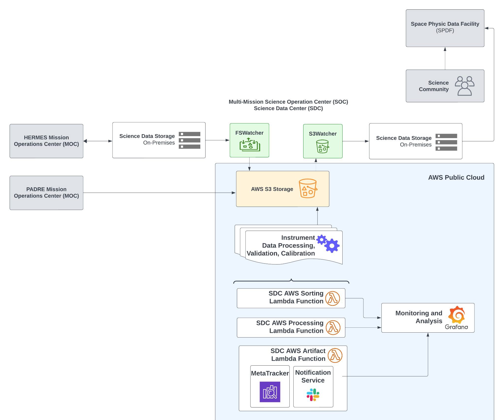
Task: Click 'Science Data Storage' text right of S3Watcher
Action: [404, 138]
